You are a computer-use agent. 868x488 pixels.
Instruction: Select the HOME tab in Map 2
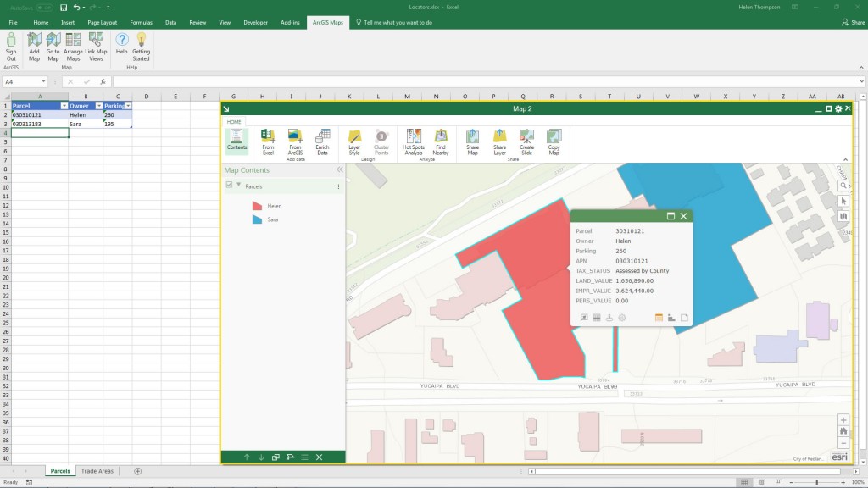[234, 122]
